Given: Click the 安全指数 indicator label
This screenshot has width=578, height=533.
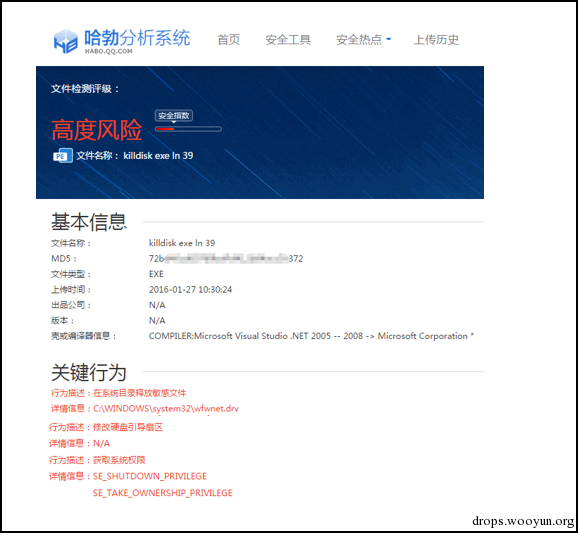Looking at the screenshot, I should [x=174, y=116].
